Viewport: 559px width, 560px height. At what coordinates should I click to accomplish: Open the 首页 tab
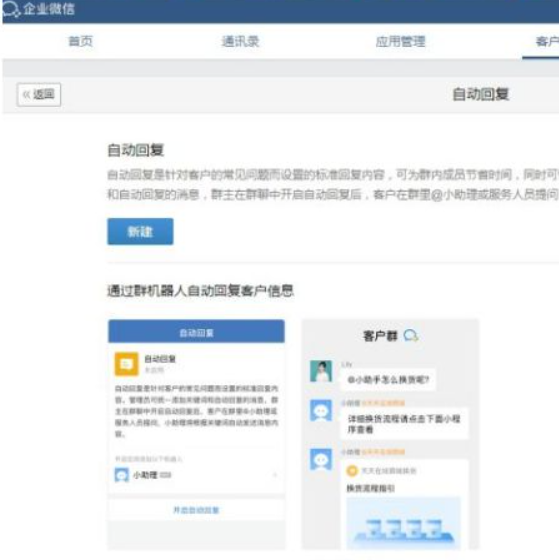[81, 41]
